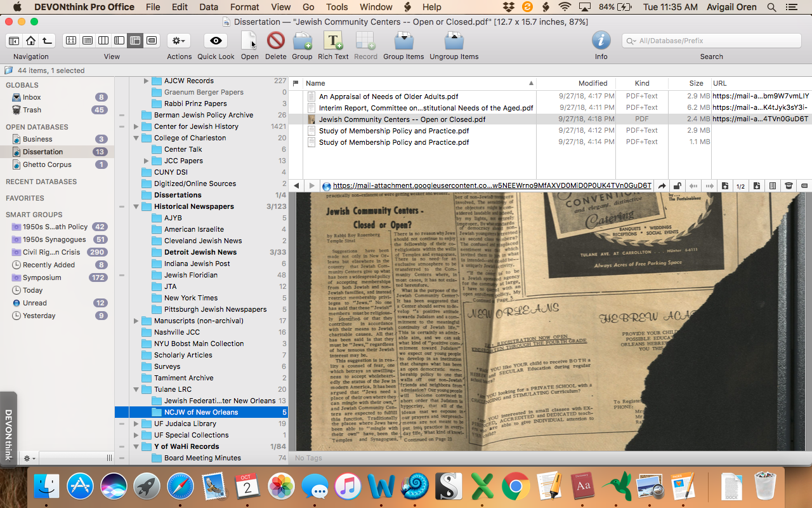Toggle the sidebar navigation button

pos(14,41)
